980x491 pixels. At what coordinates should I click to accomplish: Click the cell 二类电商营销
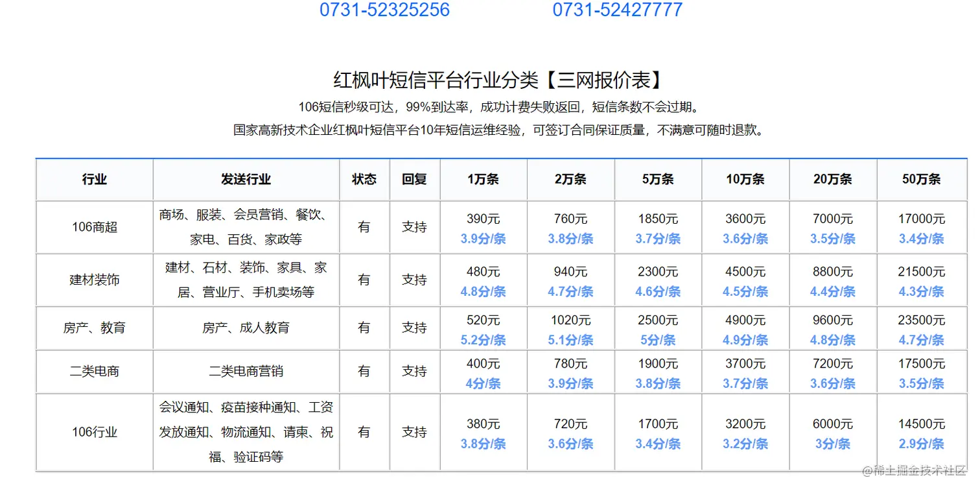click(x=246, y=372)
